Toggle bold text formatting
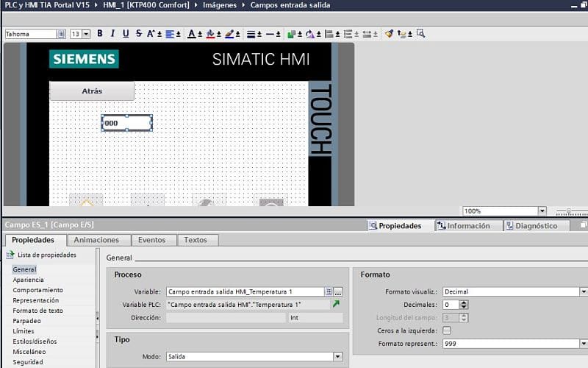This screenshot has height=368, width=588. (x=100, y=34)
